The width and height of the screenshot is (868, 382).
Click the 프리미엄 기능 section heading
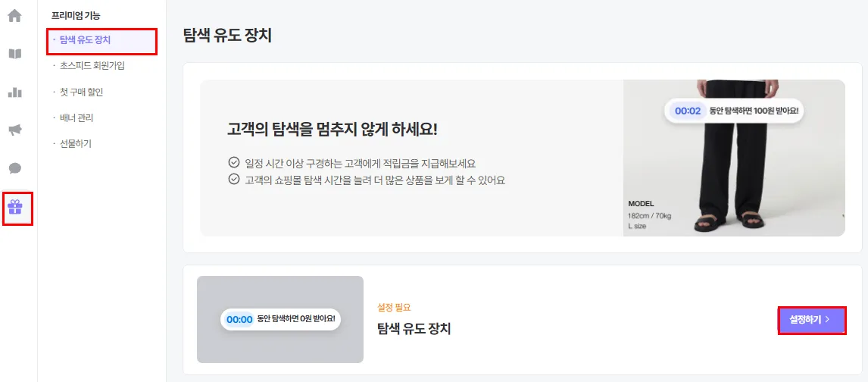click(x=75, y=16)
